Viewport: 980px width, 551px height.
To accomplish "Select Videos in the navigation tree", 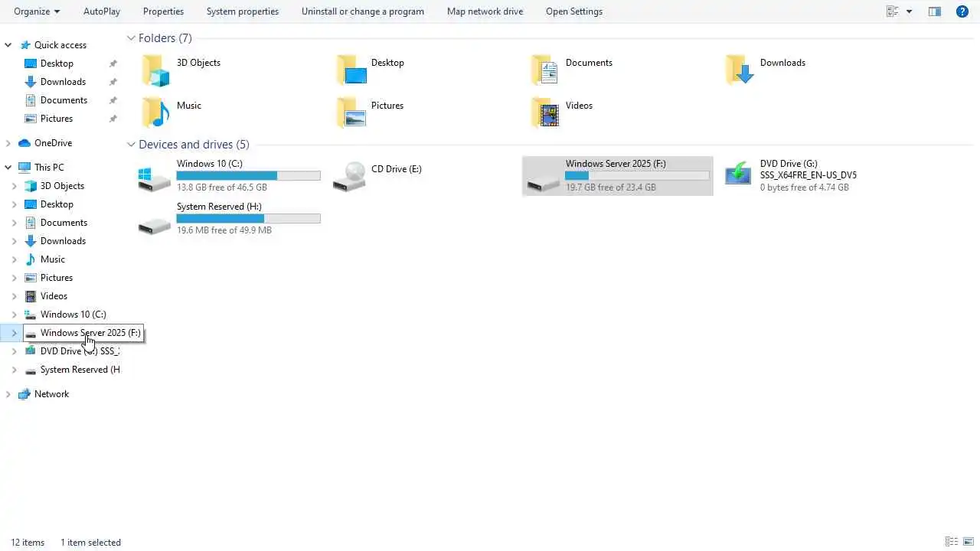I will [54, 296].
